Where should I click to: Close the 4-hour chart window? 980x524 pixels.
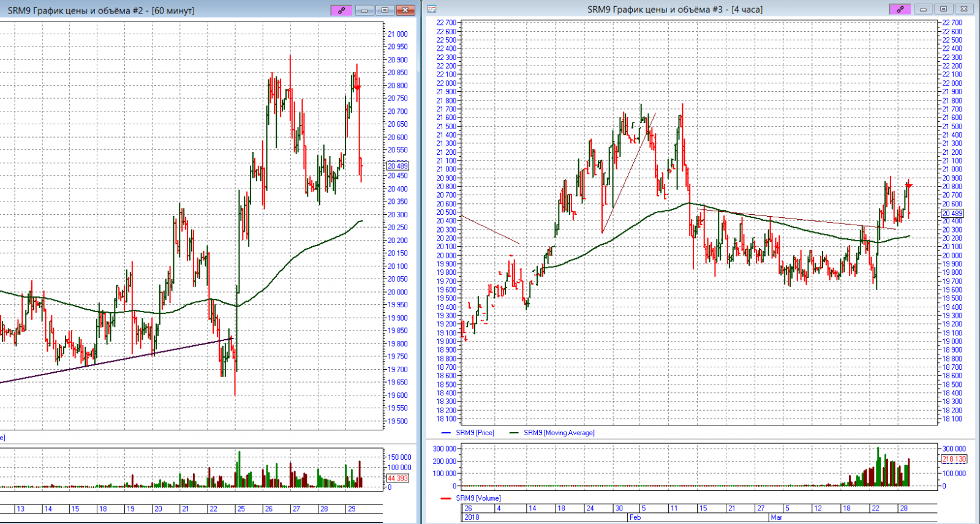pyautogui.click(x=963, y=9)
